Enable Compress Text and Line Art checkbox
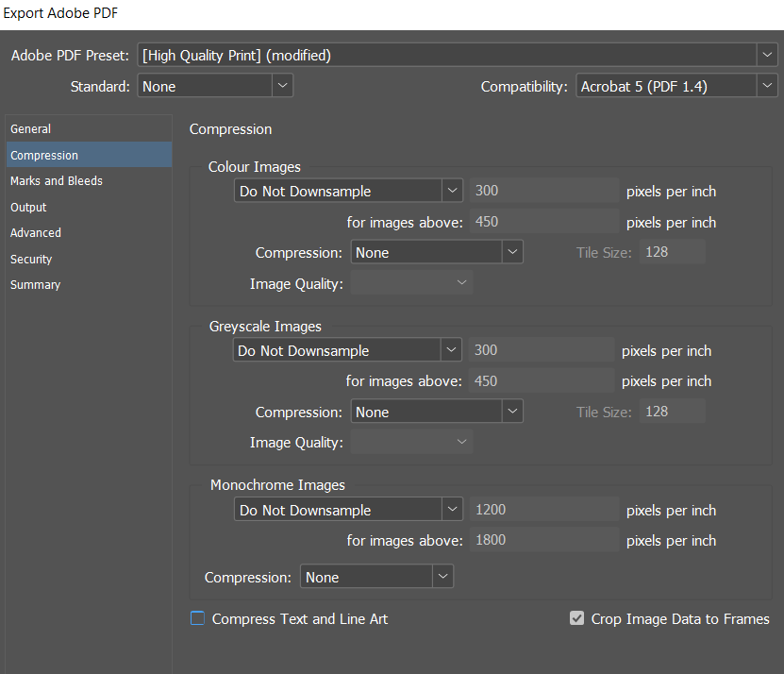784x674 pixels. coord(198,619)
